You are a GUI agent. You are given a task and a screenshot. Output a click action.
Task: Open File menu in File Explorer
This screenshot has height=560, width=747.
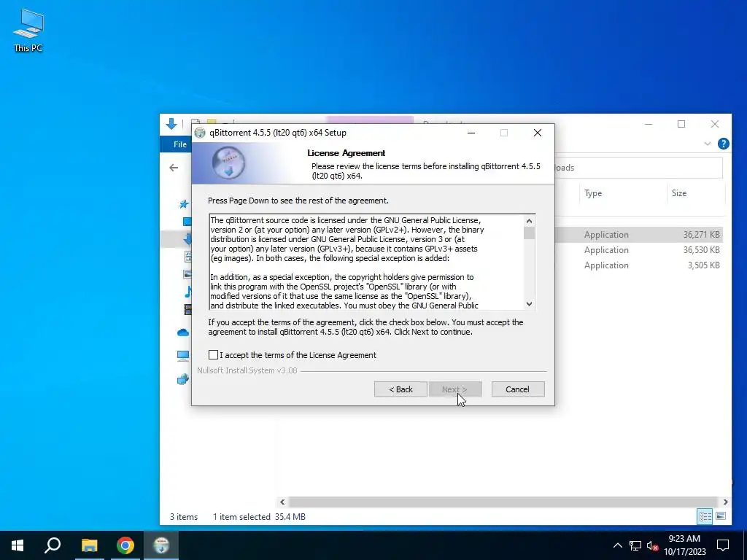click(179, 144)
